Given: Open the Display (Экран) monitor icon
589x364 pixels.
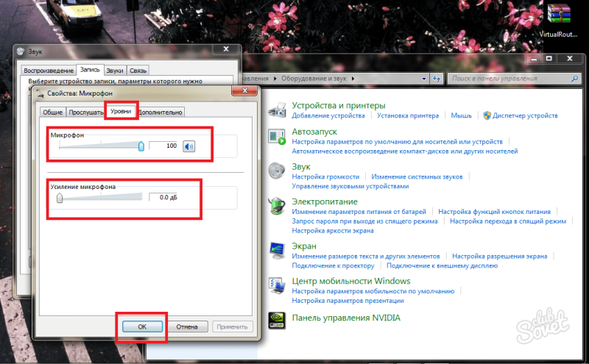Looking at the screenshot, I should pos(278,251).
